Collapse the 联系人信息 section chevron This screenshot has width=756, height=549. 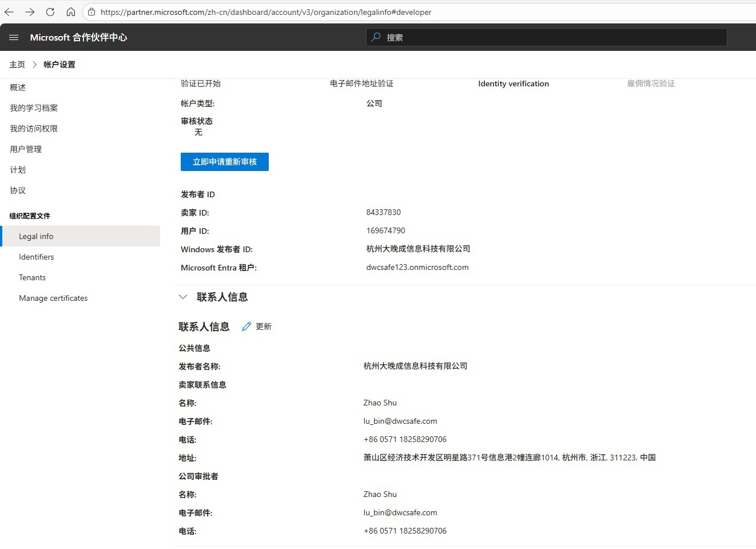183,297
